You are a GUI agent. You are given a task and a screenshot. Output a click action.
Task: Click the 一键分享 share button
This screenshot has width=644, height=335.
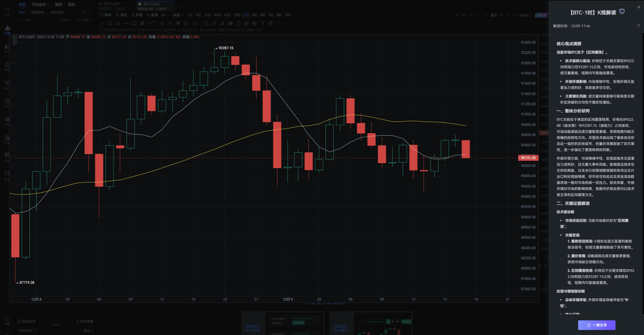(x=597, y=325)
